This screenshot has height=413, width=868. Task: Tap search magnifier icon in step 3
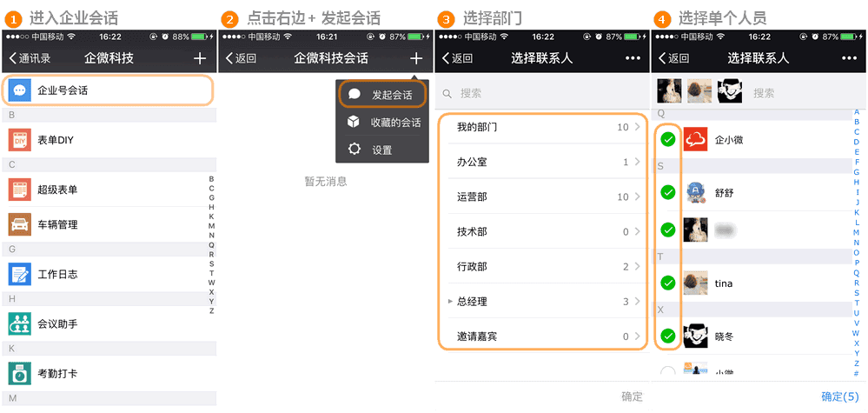pos(447,94)
